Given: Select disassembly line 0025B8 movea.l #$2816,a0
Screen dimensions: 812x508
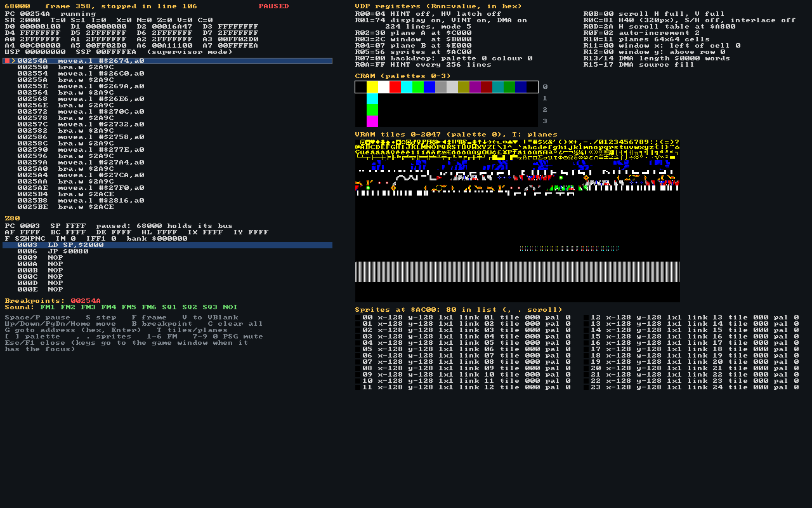Looking at the screenshot, I should [x=167, y=201].
